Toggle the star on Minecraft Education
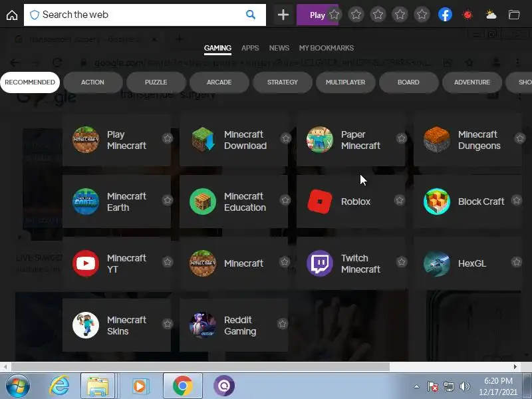The width and height of the screenshot is (532, 399). 285,200
